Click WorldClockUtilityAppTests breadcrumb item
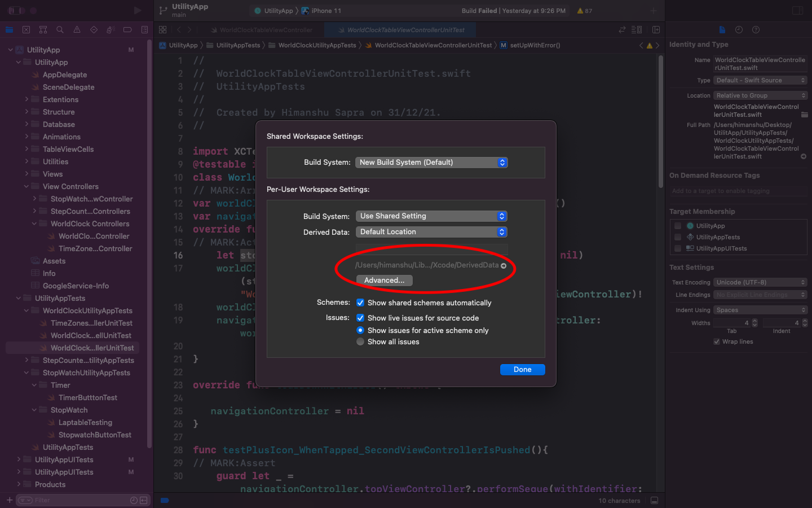 [x=312, y=46]
